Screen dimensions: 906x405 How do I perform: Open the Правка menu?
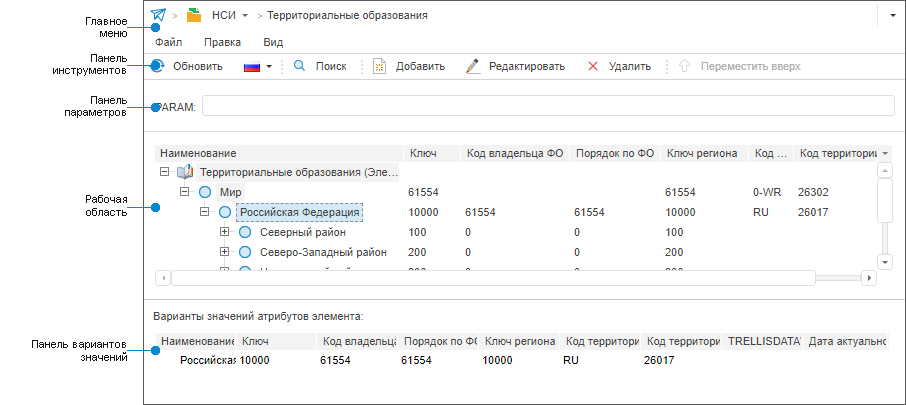tap(222, 42)
